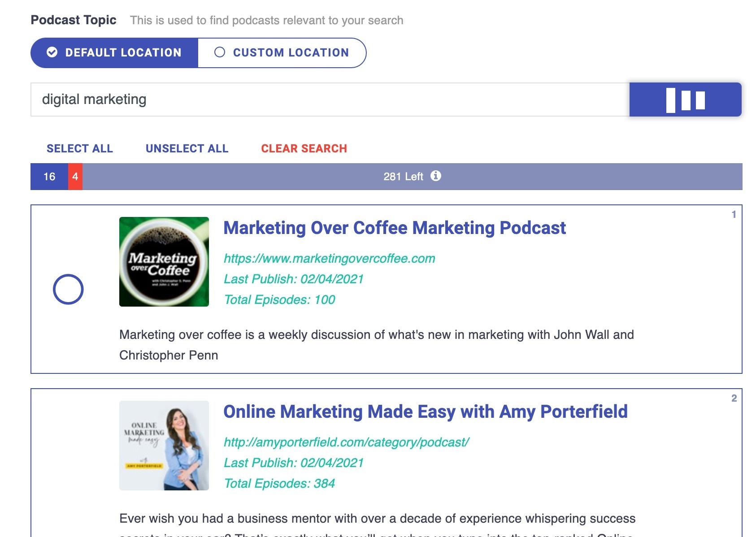The height and width of the screenshot is (537, 756).
Task: Click Total Episodes: 384 text
Action: pos(279,484)
